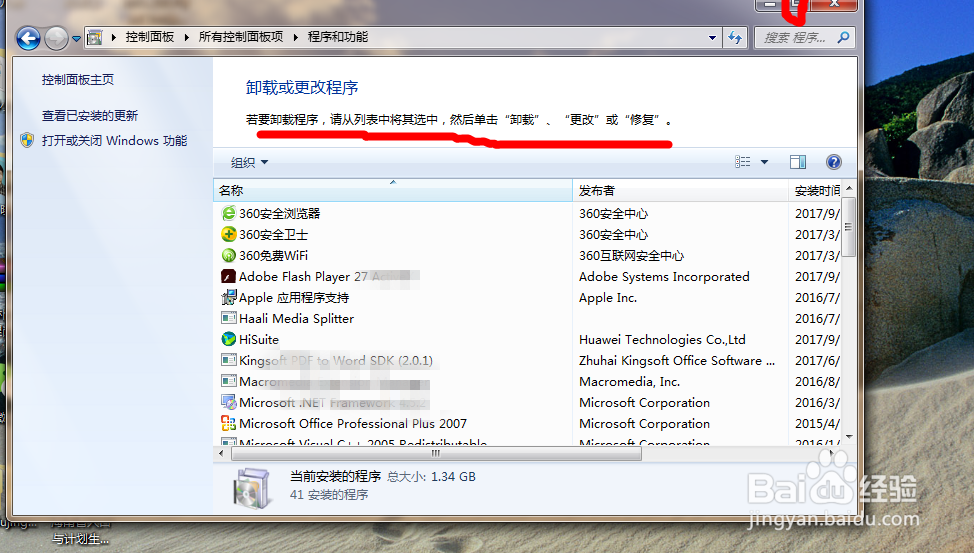Click publisher Adobe Systems Incorporated
974x553 pixels.
pyautogui.click(x=664, y=276)
